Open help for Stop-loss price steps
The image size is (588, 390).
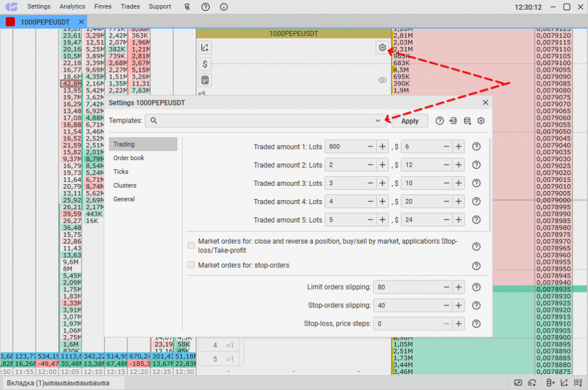tap(476, 324)
